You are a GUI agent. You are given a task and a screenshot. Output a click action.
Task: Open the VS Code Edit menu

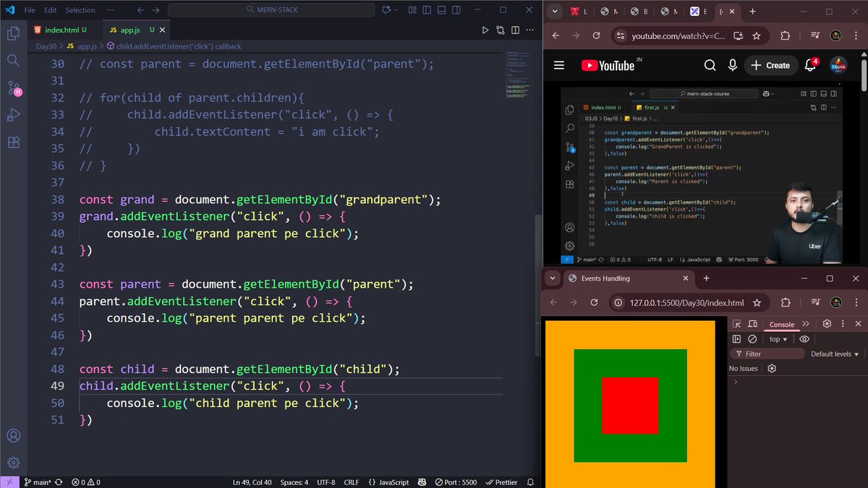(x=50, y=10)
